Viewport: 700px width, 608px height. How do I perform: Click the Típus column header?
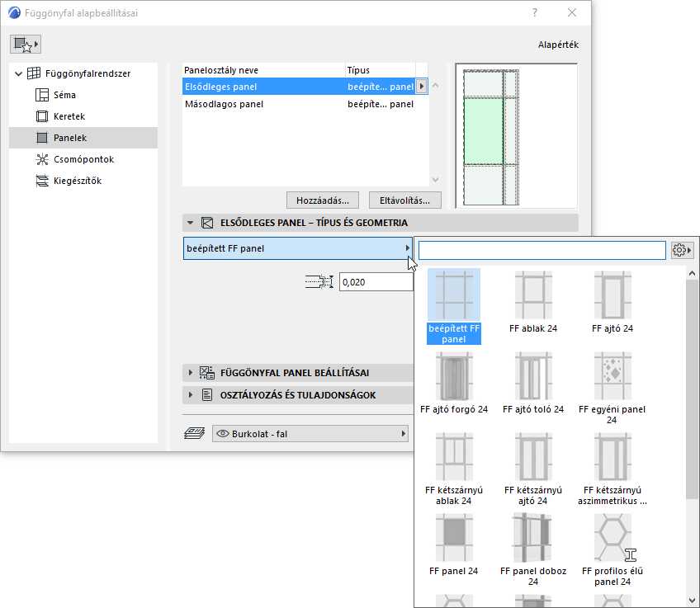click(x=381, y=70)
